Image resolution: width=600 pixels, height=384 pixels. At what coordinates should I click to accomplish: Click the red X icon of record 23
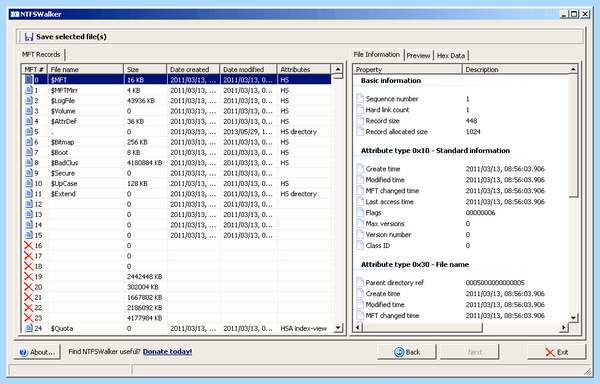click(x=29, y=317)
